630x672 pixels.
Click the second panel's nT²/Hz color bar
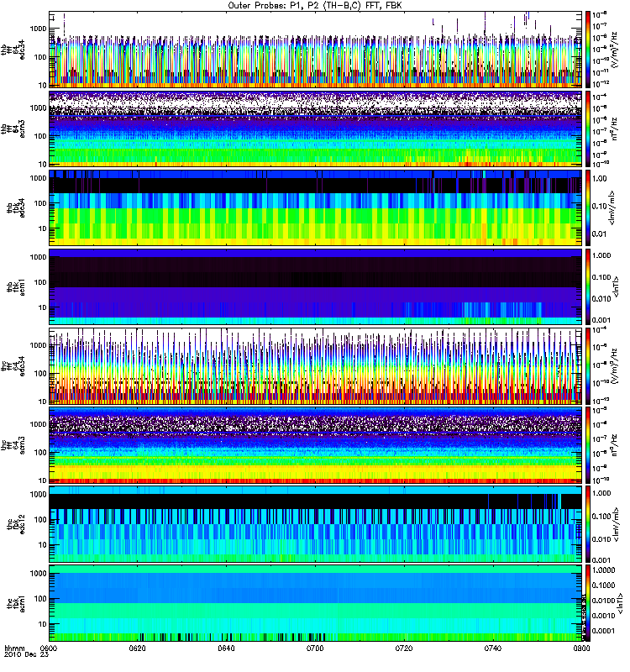pyautogui.click(x=588, y=129)
